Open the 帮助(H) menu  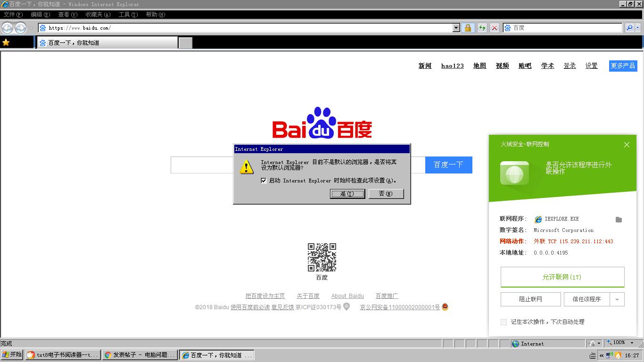(155, 15)
